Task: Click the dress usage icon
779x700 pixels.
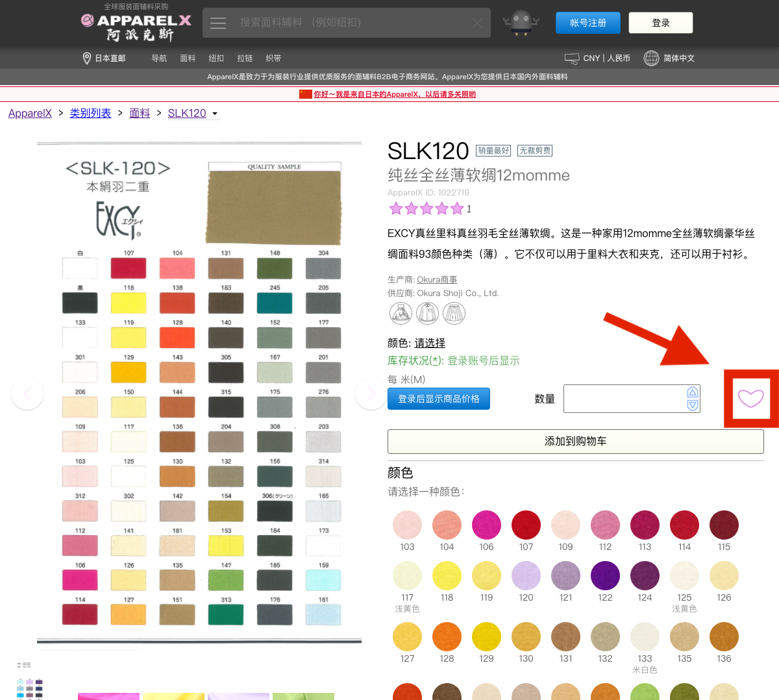Action: 401,313
